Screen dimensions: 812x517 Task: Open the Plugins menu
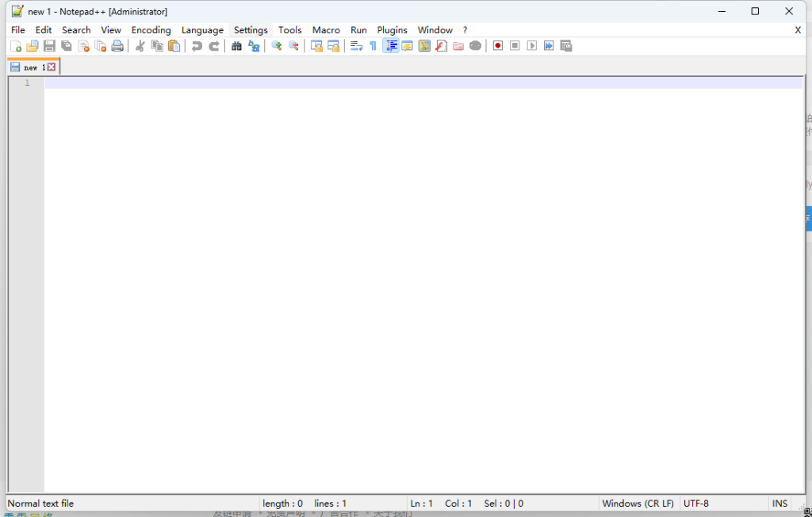392,30
